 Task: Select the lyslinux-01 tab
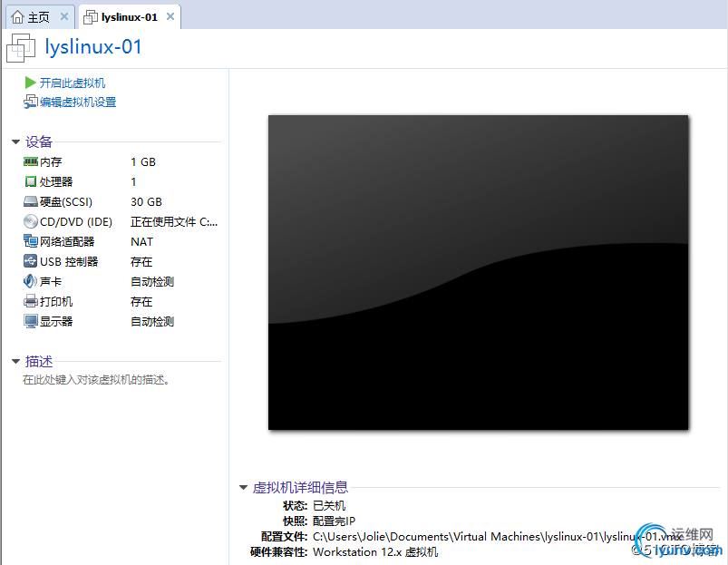129,17
